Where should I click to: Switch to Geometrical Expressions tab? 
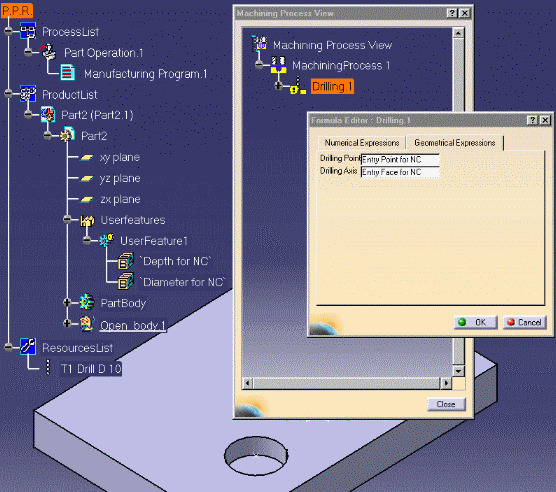coord(455,142)
